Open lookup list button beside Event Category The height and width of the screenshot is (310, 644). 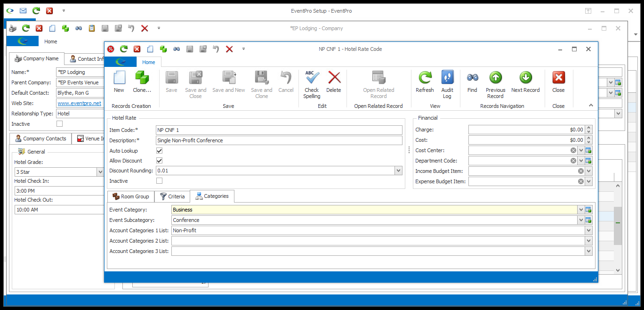click(x=588, y=210)
